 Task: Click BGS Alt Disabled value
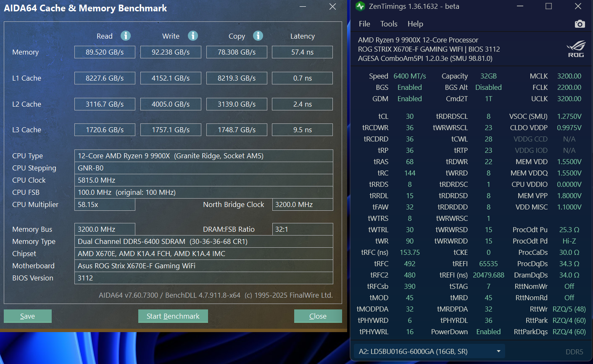488,87
